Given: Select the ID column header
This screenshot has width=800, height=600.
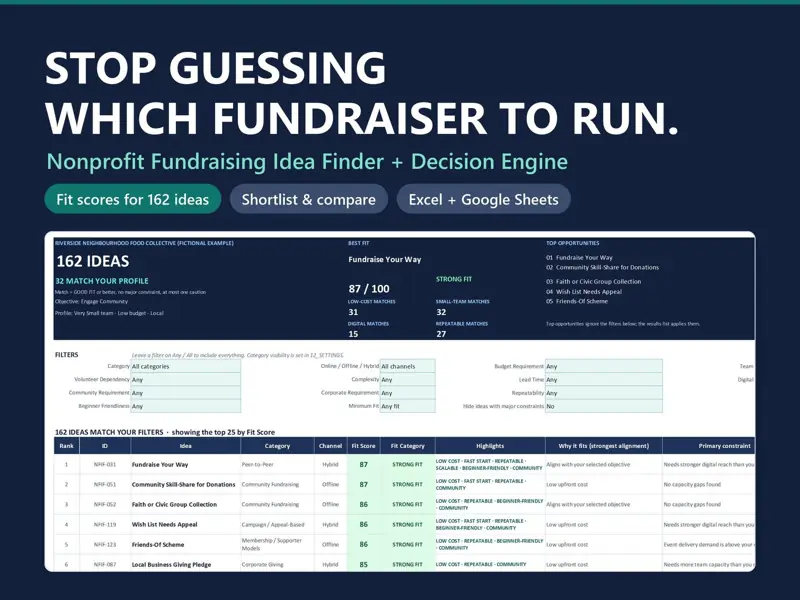Looking at the screenshot, I should pos(105,445).
